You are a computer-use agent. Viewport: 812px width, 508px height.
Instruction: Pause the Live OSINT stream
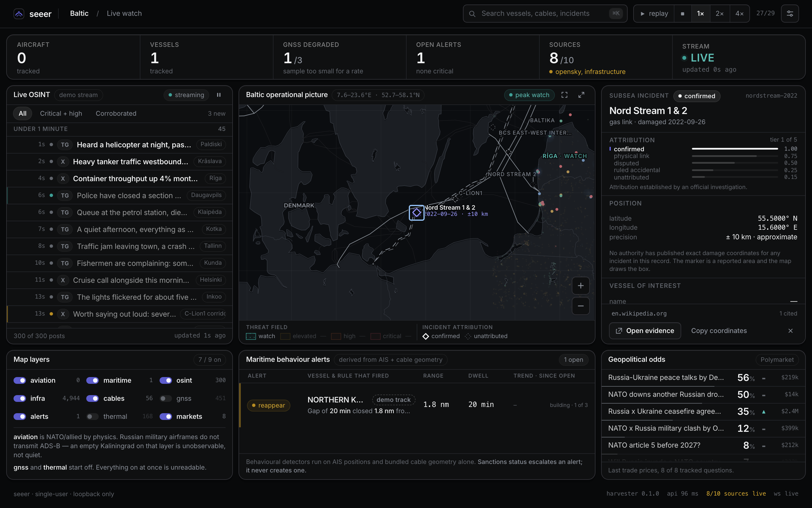pyautogui.click(x=219, y=95)
